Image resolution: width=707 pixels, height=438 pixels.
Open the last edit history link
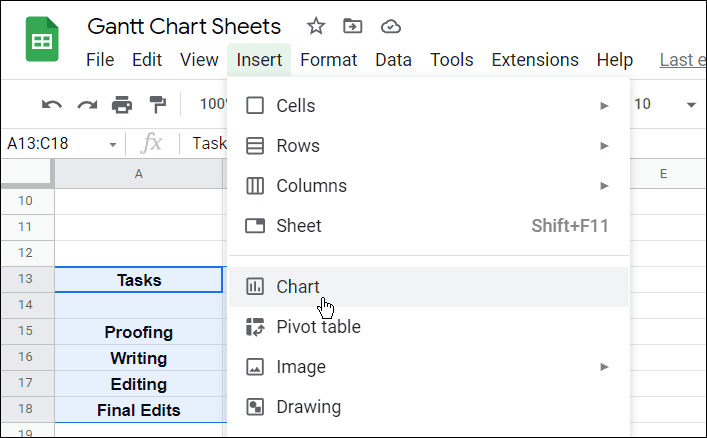[x=683, y=60]
